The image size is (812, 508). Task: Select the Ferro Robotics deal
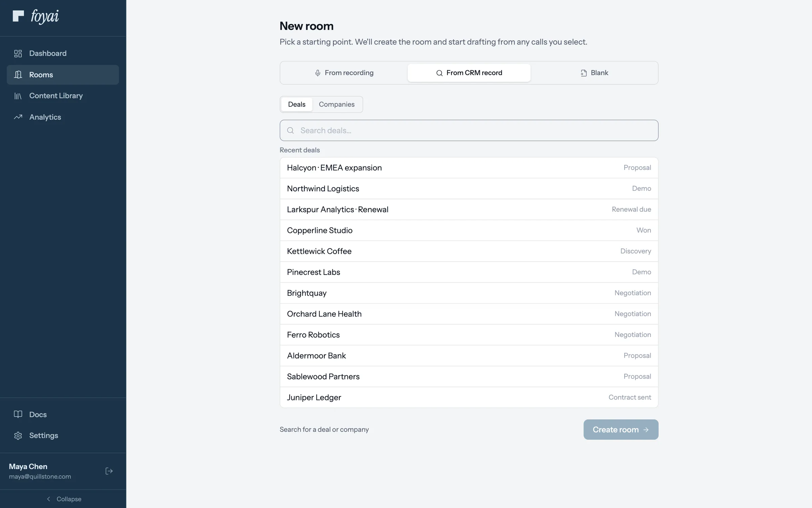click(469, 335)
